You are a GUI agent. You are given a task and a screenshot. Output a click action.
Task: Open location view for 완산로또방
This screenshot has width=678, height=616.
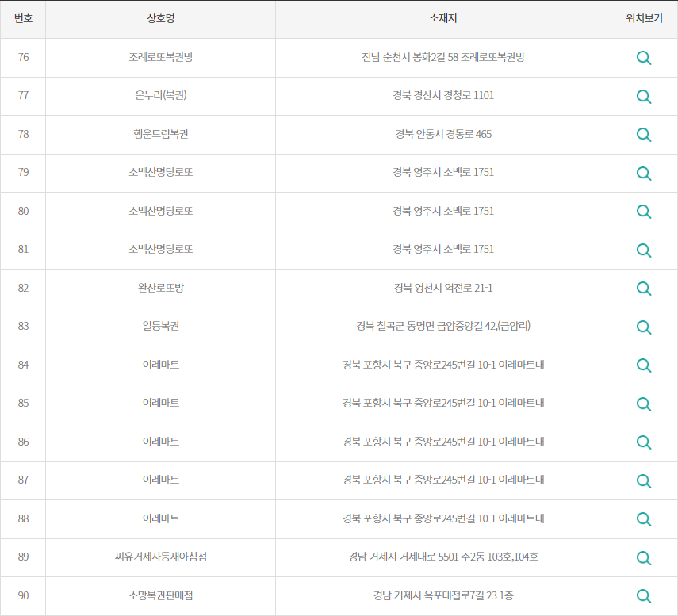(643, 289)
